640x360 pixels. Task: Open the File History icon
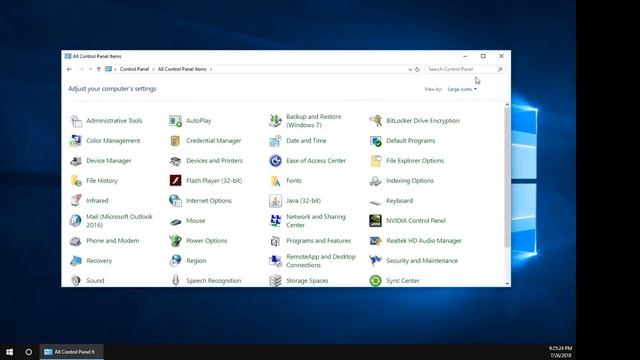pos(76,181)
